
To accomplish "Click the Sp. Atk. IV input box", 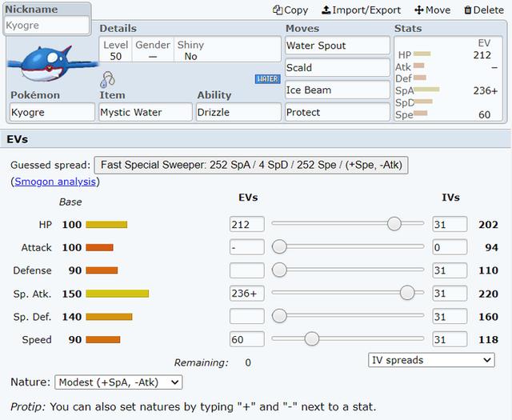I will pyautogui.click(x=450, y=294).
